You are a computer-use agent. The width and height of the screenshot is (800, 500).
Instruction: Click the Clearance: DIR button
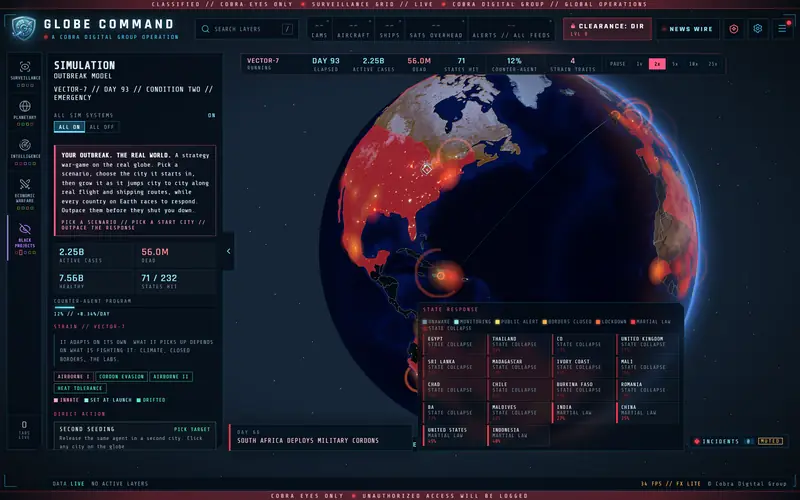point(607,29)
